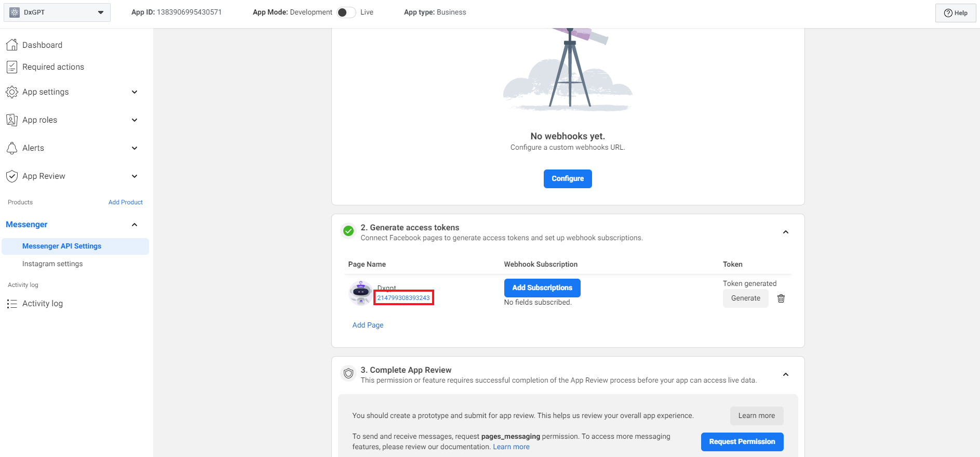The height and width of the screenshot is (457, 980).
Task: Click the Alerts bell icon
Action: pos(12,148)
